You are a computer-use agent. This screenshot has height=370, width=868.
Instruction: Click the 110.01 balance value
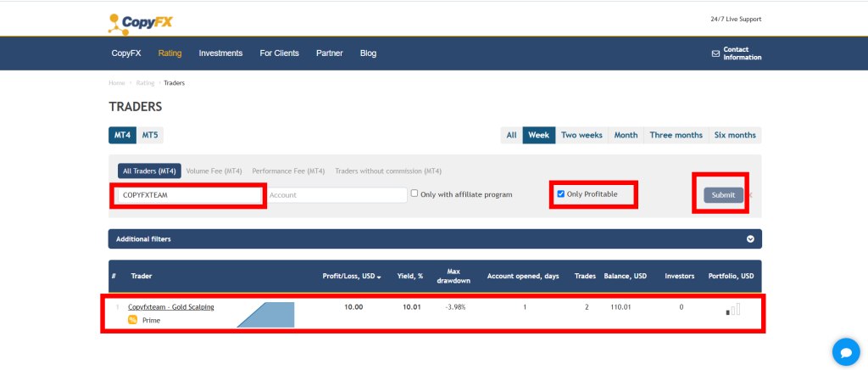pyautogui.click(x=621, y=307)
